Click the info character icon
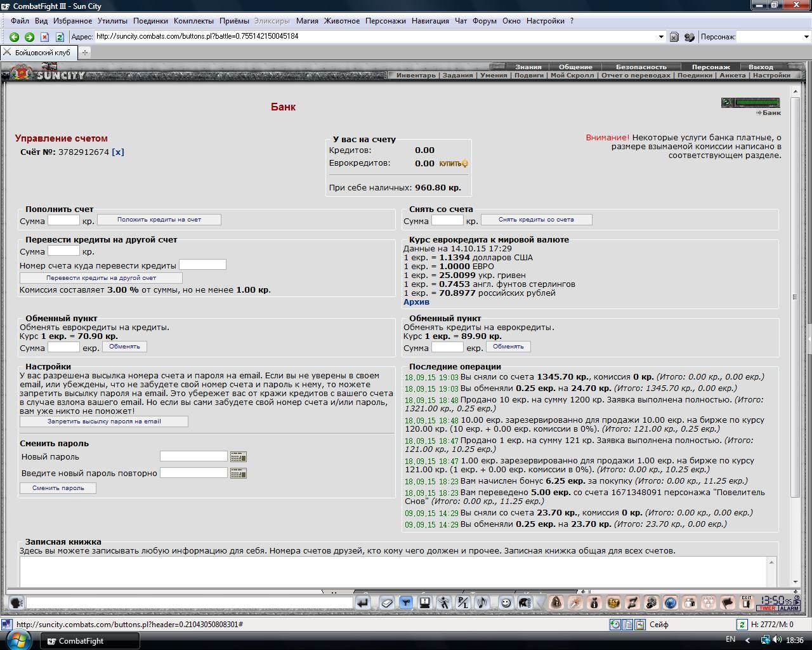 594,602
